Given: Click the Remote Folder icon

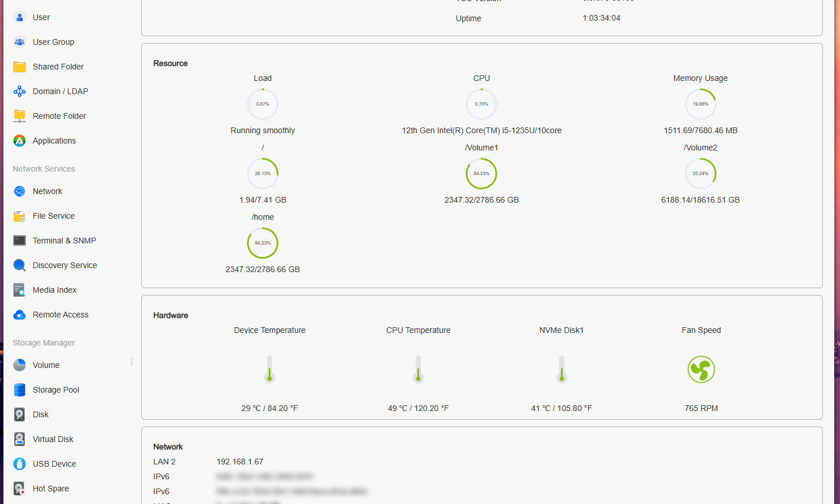Looking at the screenshot, I should coord(20,116).
